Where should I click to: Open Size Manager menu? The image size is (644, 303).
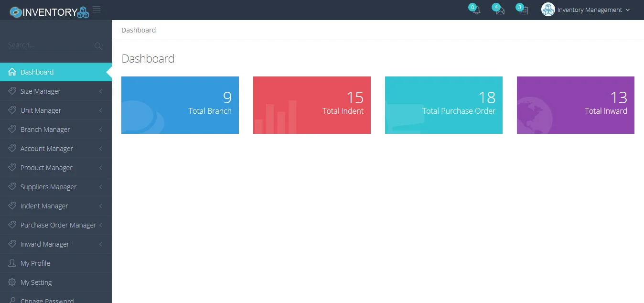pyautogui.click(x=56, y=91)
